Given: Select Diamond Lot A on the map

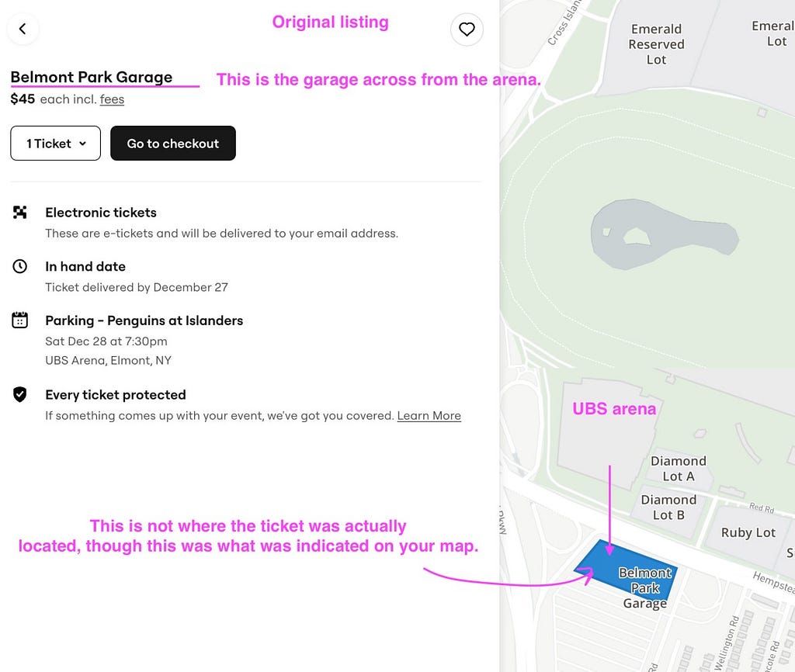Looking at the screenshot, I should [679, 468].
